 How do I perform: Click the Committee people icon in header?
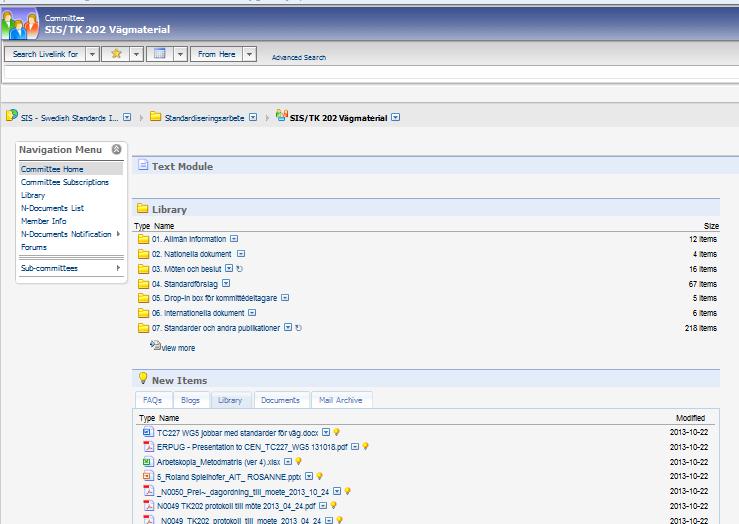pyautogui.click(x=20, y=25)
